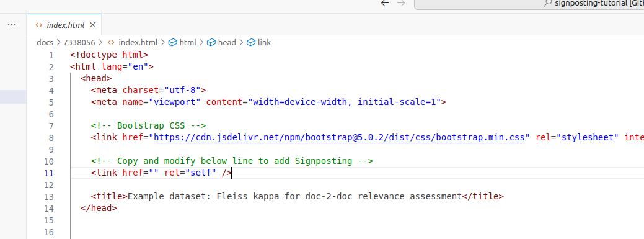Click the charset="utf-8" meta line
The height and width of the screenshot is (239, 644).
148,90
